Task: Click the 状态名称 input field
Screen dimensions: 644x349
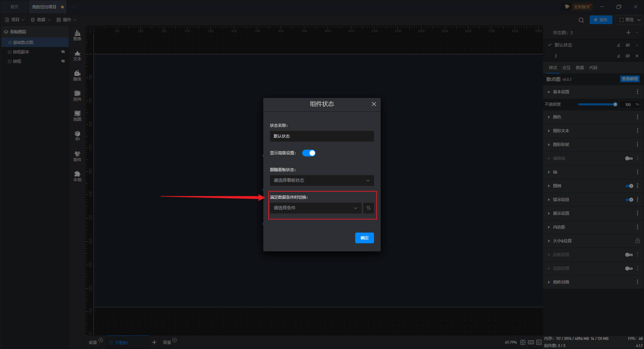Action: pyautogui.click(x=322, y=136)
